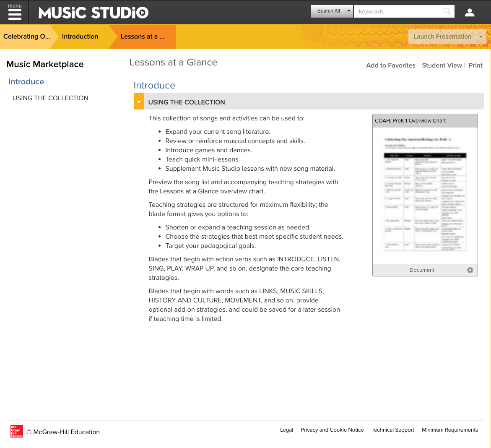
Task: Switch to Student View
Action: pyautogui.click(x=442, y=65)
